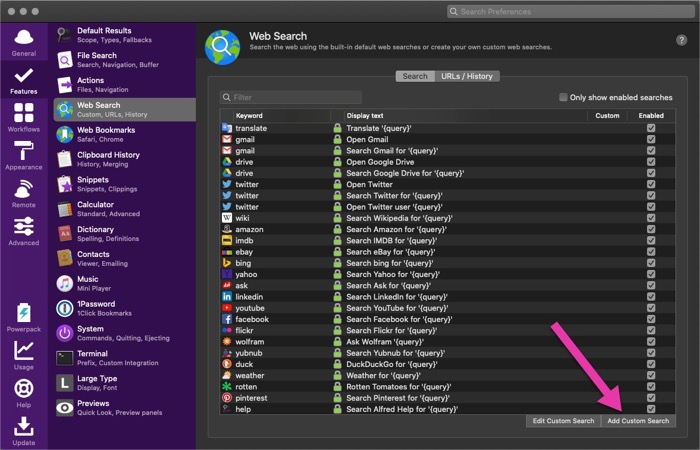This screenshot has width=700, height=450.
Task: Select Terminal feature
Action: (125, 358)
